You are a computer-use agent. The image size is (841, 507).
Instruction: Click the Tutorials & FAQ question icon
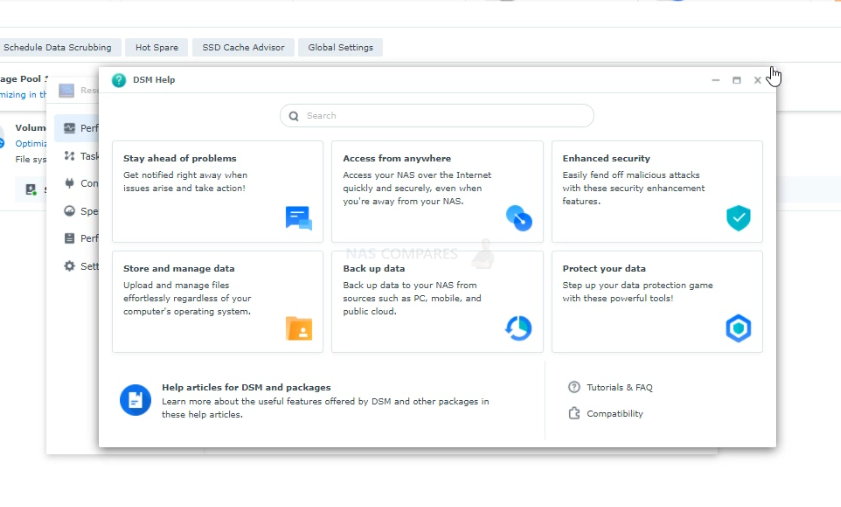coord(574,387)
